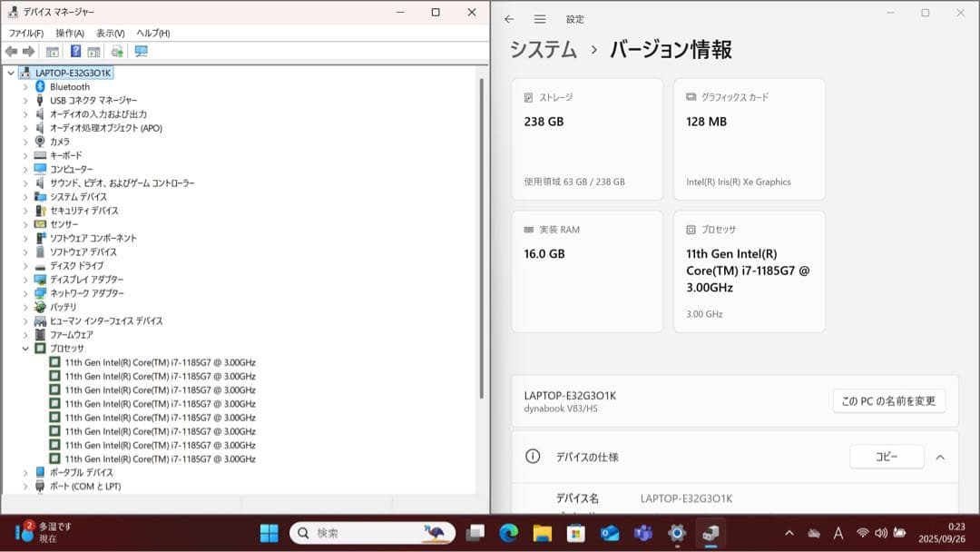Click the IME A indicator
Screen dimensions: 980x552
coord(838,533)
